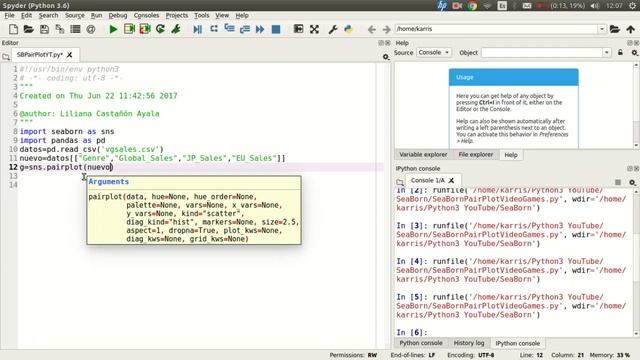Maximize current pane icon

click(298, 29)
